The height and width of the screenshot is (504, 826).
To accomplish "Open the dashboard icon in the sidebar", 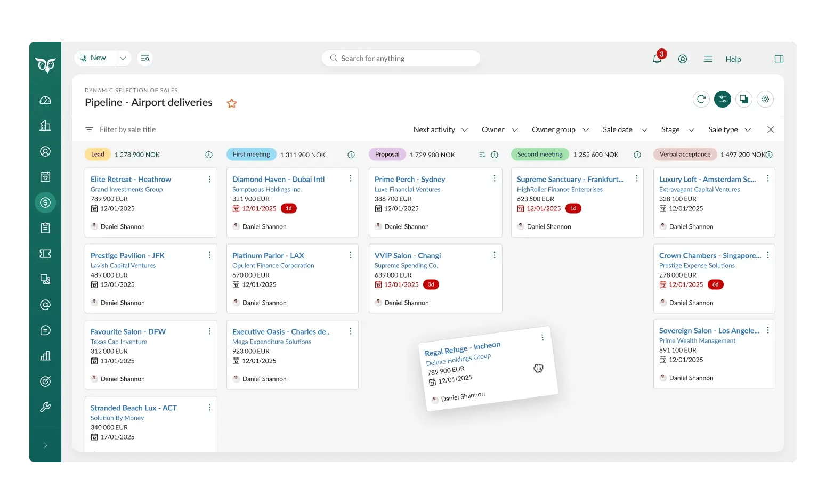I will point(45,100).
